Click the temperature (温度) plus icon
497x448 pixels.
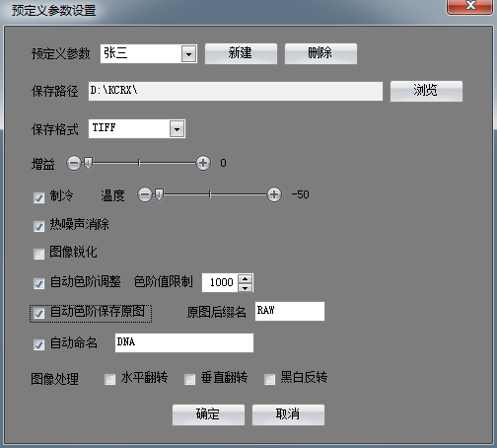tap(274, 194)
